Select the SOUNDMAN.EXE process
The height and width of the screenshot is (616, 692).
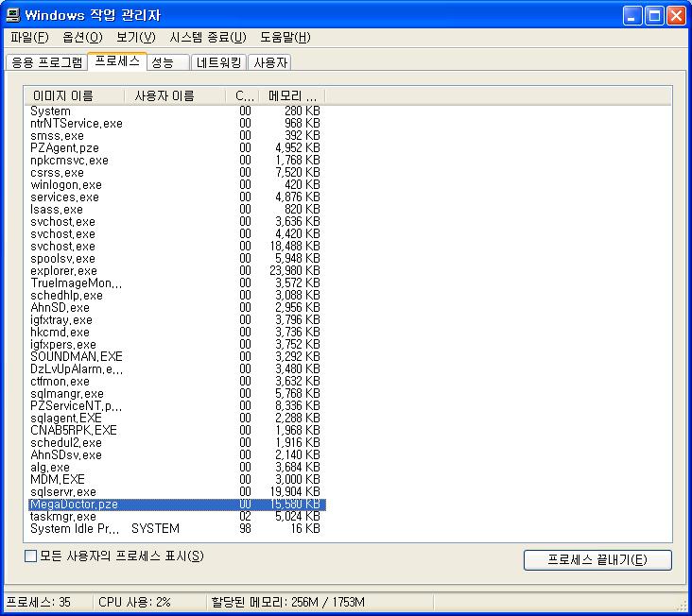click(177, 356)
